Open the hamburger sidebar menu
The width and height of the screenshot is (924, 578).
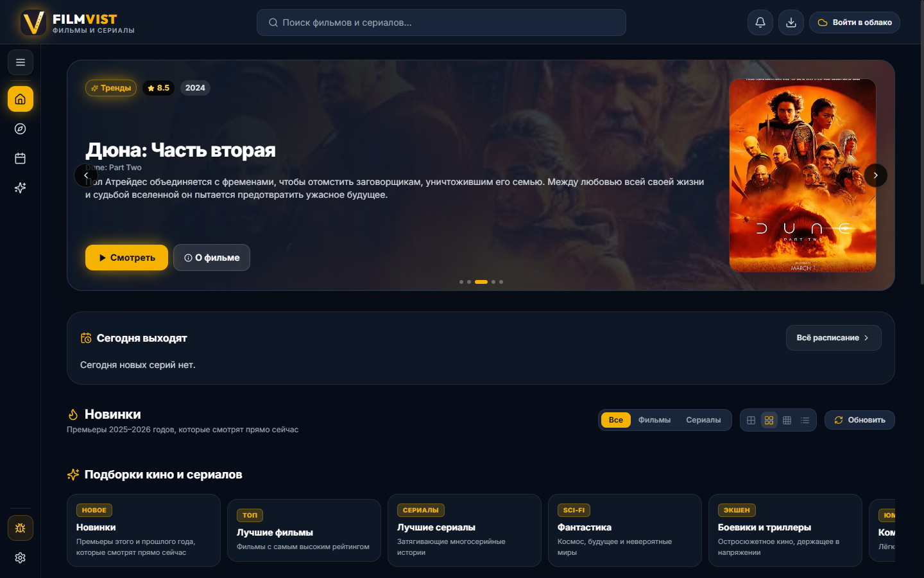21,62
